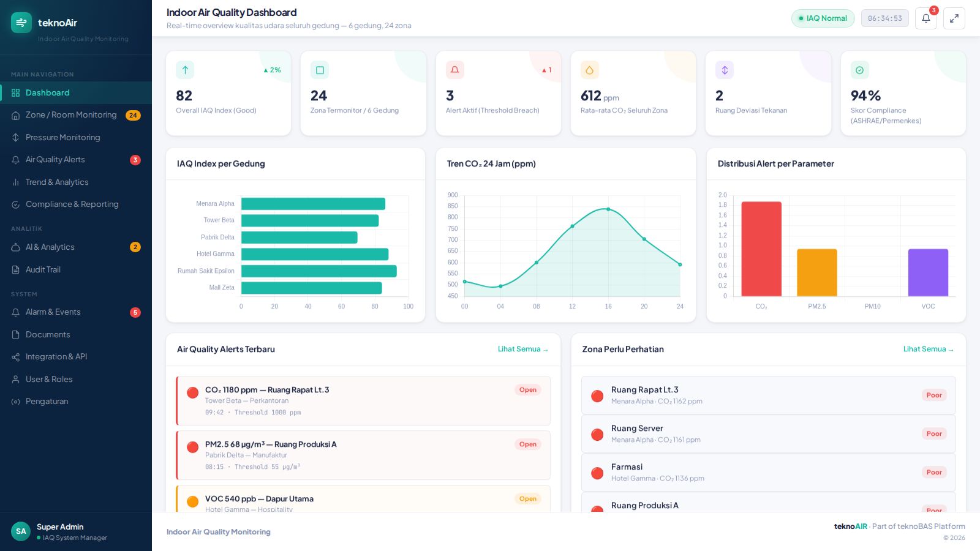The image size is (980, 551).
Task: Go to Zone / Room Monitoring
Action: [76, 115]
